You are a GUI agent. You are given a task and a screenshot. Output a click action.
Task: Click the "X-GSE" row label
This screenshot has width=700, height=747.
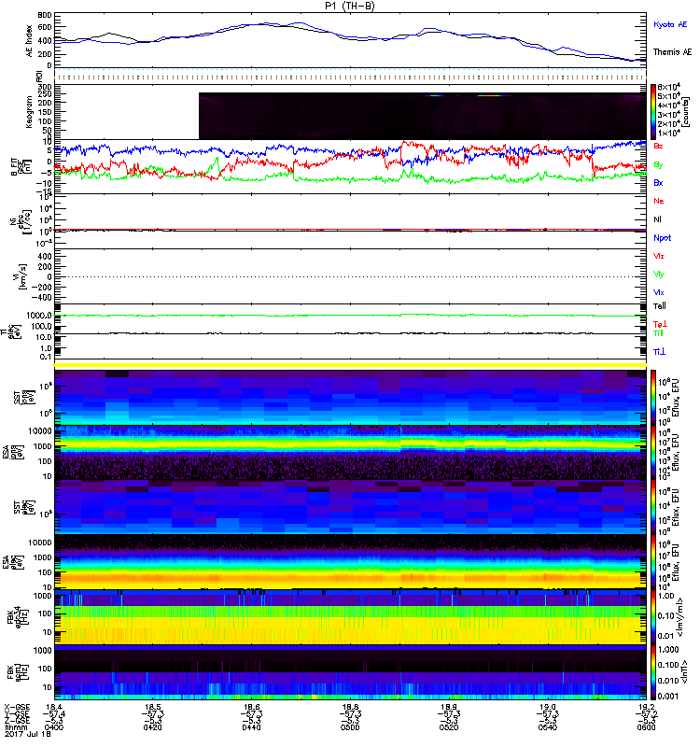[x=17, y=707]
